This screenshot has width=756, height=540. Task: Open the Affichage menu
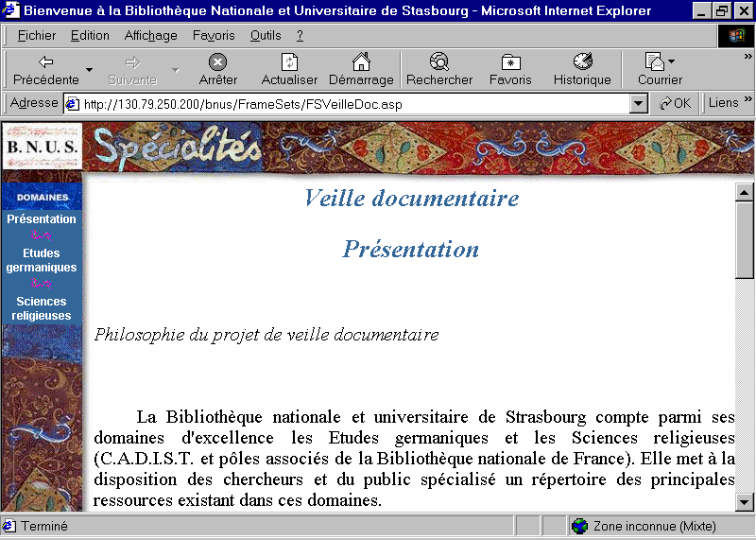pos(150,35)
